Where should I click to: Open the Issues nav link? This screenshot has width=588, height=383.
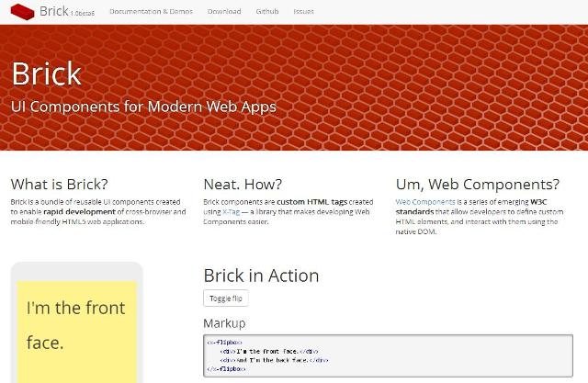[303, 12]
